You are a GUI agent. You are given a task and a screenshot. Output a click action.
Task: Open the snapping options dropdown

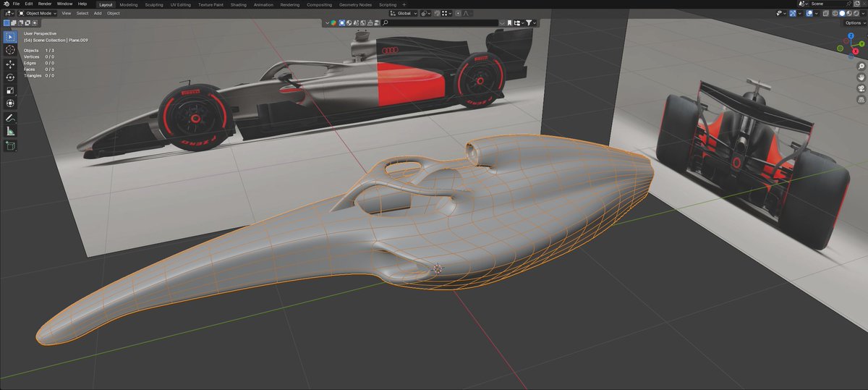447,13
